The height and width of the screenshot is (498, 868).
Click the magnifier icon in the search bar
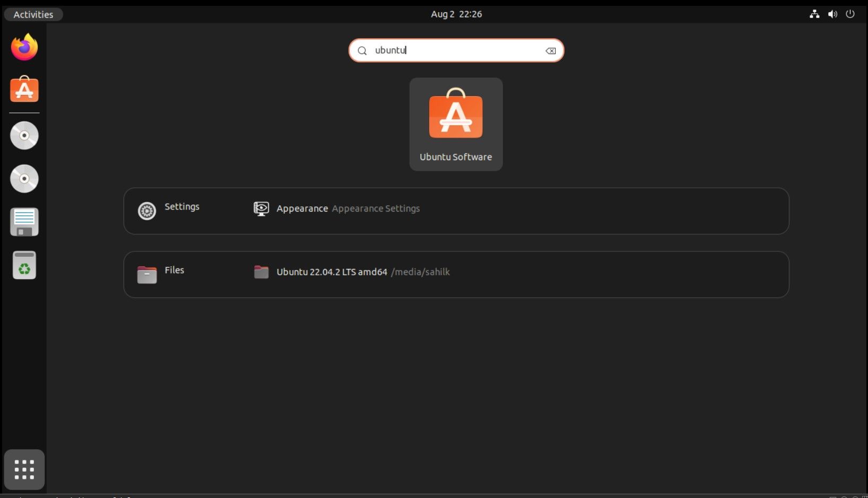coord(362,50)
